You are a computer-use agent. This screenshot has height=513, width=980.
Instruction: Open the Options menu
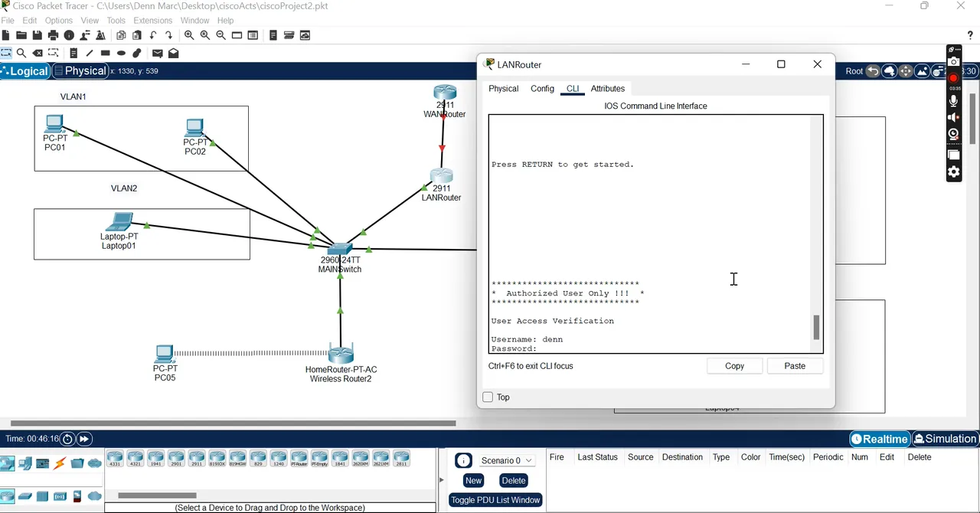coord(59,21)
